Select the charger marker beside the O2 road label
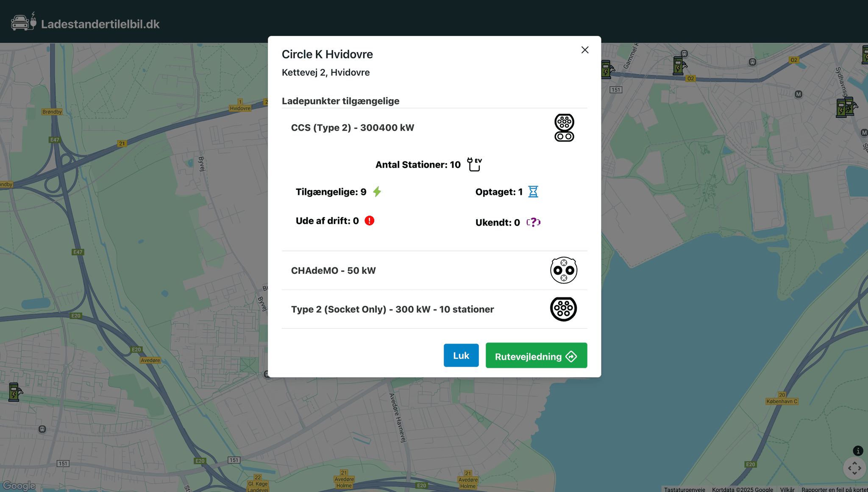The image size is (868, 492). [679, 66]
